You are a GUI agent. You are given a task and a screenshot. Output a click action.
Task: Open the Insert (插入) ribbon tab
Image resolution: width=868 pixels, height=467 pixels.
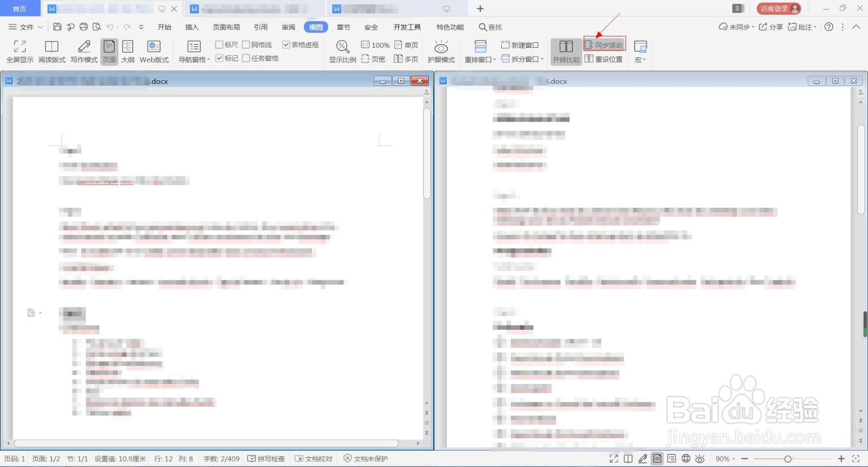click(192, 27)
